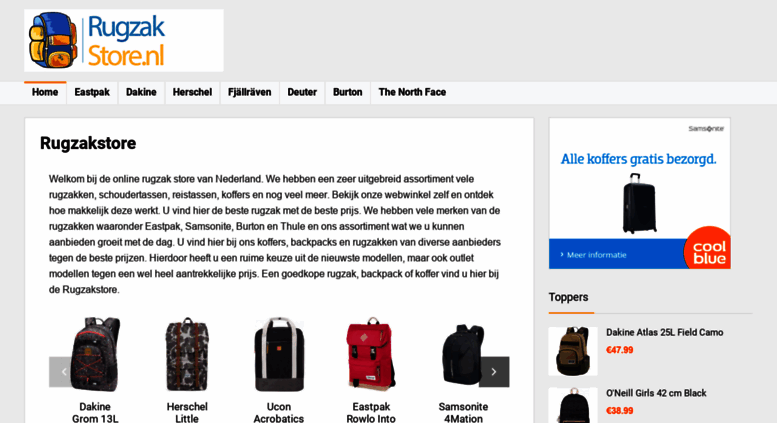777x423 pixels.
Task: Select the Dakine Grom 13L backpack thumbnail
Action: pos(95,355)
